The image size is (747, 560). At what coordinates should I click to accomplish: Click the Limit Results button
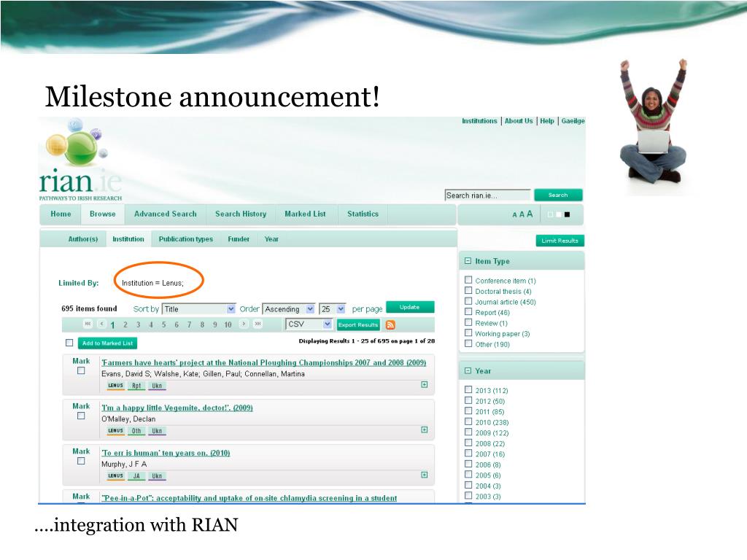coord(560,241)
